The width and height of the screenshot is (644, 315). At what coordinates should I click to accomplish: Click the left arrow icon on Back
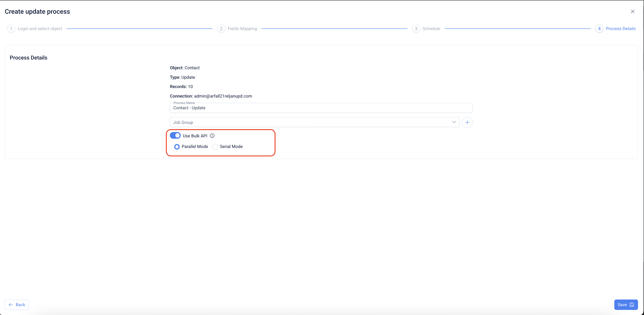pyautogui.click(x=11, y=305)
